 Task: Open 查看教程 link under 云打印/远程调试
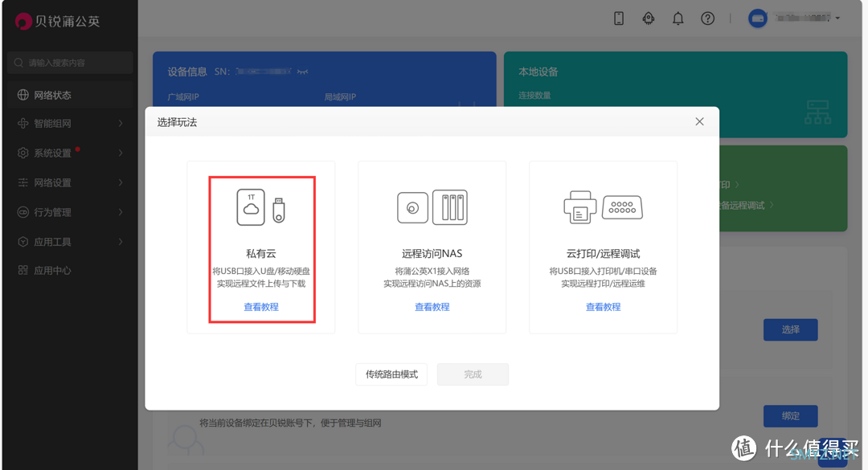tap(604, 307)
